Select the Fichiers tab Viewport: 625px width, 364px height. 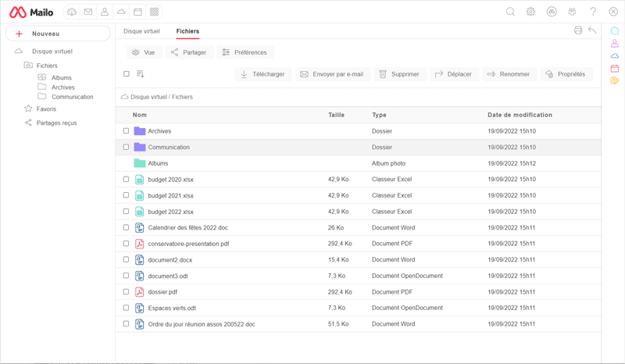coord(187,31)
